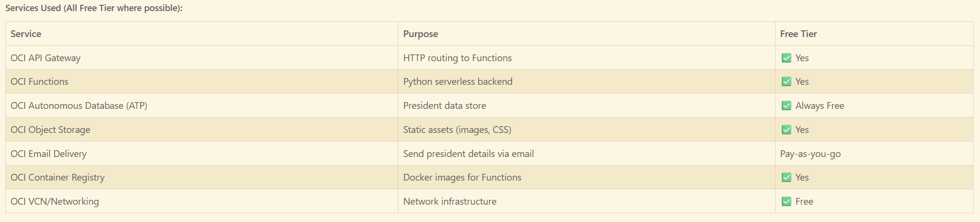Click the Service column header
The width and height of the screenshot is (980, 222).
26,34
